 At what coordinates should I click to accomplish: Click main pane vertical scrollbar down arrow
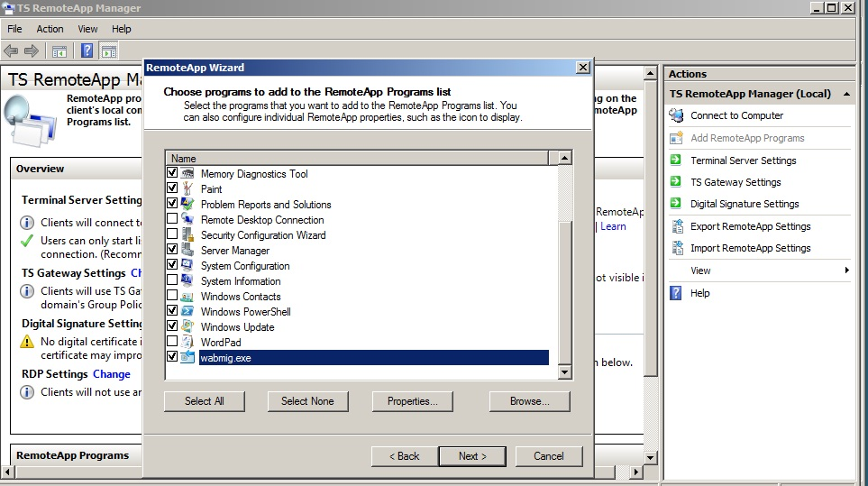pos(651,458)
